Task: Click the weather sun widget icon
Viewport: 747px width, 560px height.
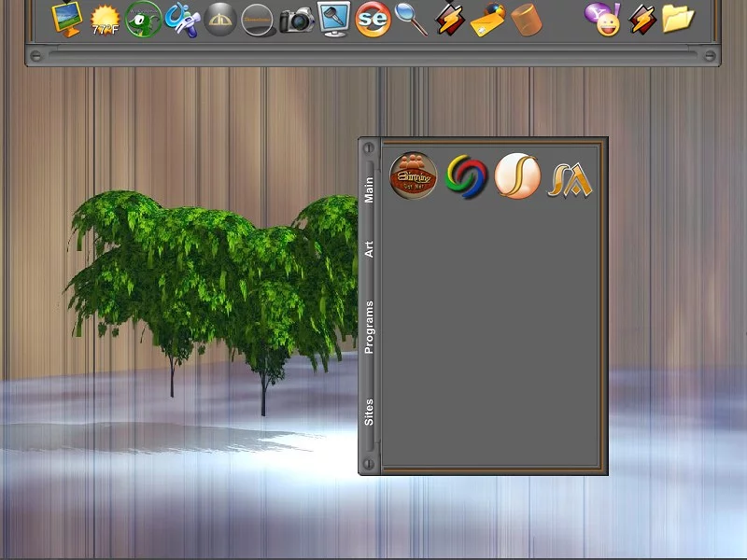Action: [105, 19]
